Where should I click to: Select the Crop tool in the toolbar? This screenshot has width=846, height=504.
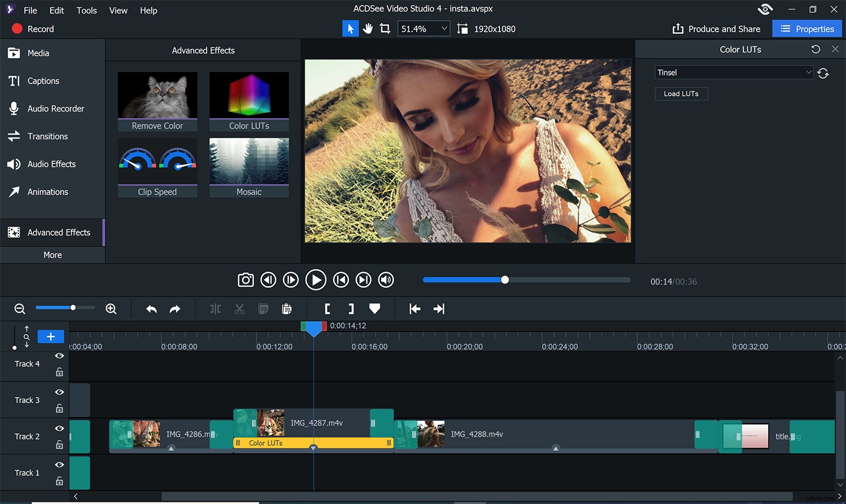[x=385, y=28]
